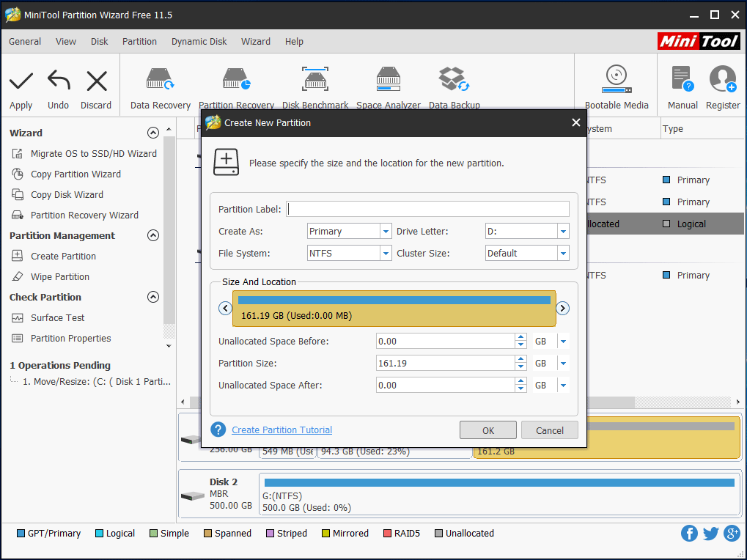Open the View menu
Screen dimensions: 747x560
(x=66, y=42)
